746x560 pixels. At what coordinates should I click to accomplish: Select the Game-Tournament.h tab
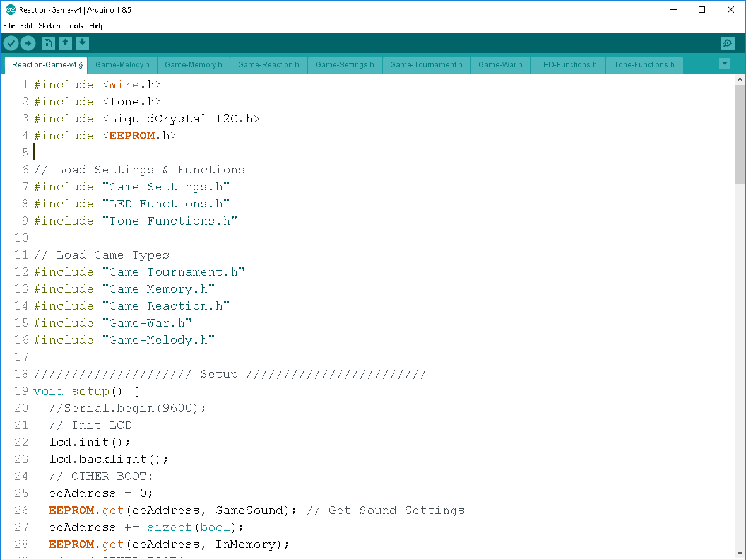[426, 64]
